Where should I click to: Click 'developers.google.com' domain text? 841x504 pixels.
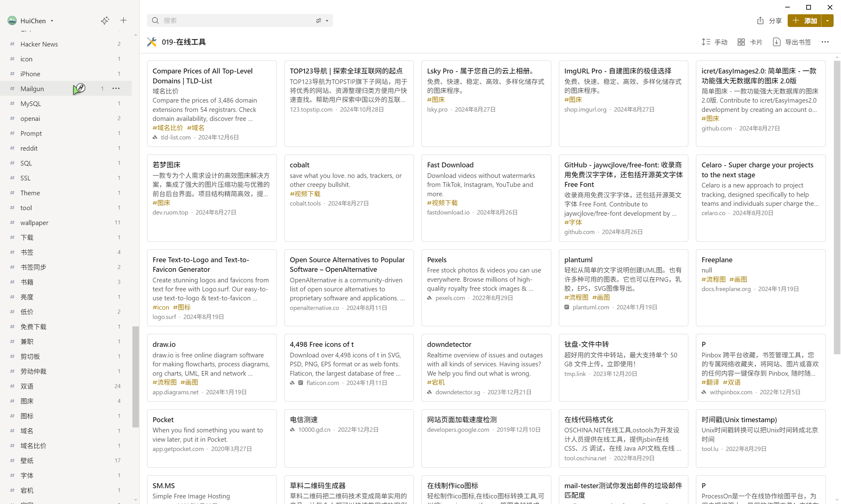pyautogui.click(x=458, y=430)
